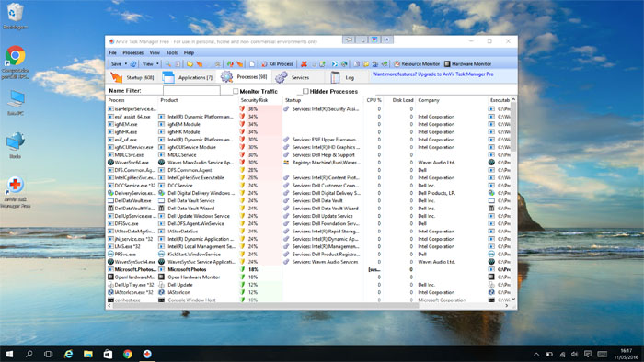The width and height of the screenshot is (644, 362).
Task: Sort by the CPU % column header
Action: tap(374, 100)
